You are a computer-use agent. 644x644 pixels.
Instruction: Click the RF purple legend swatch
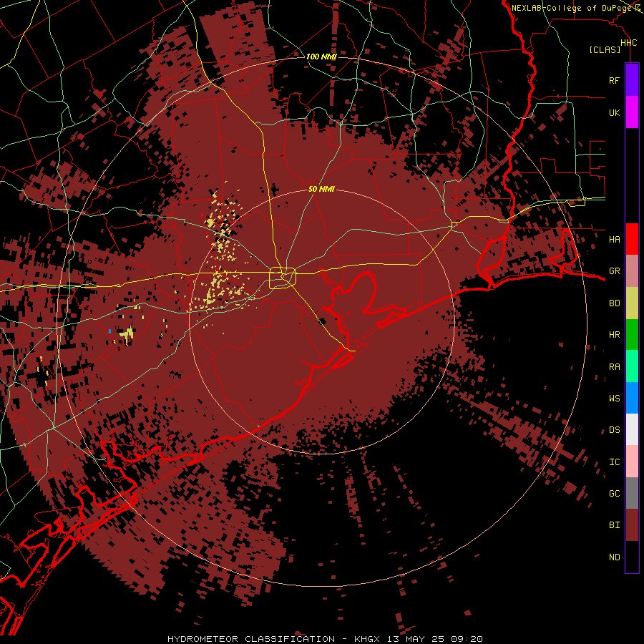(x=632, y=80)
